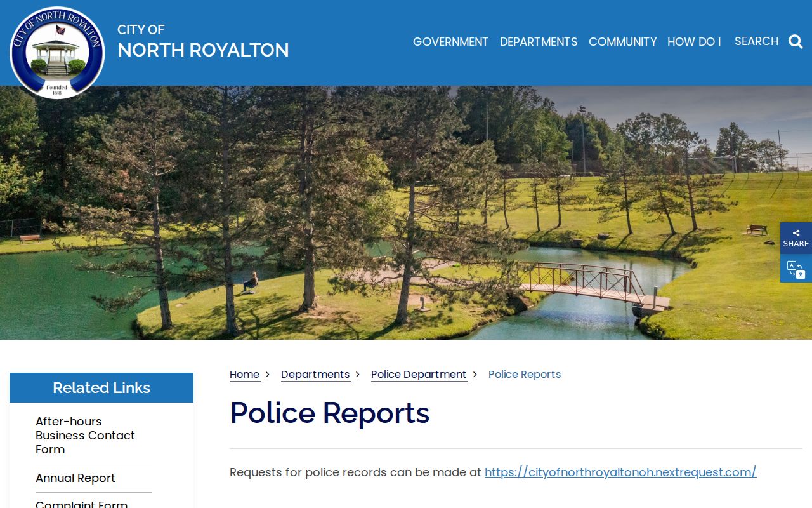Click the search magnifying glass icon
The width and height of the screenshot is (812, 508).
(796, 42)
